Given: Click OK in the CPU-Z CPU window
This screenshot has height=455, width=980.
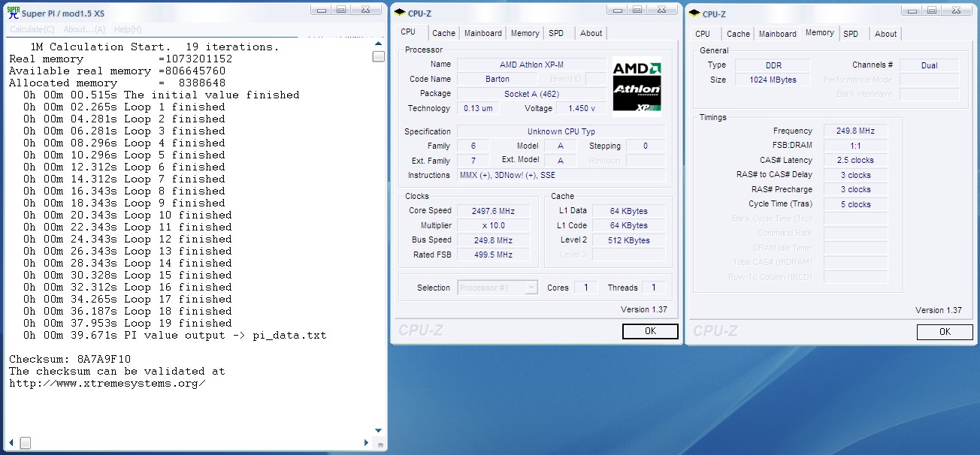Looking at the screenshot, I should (650, 331).
